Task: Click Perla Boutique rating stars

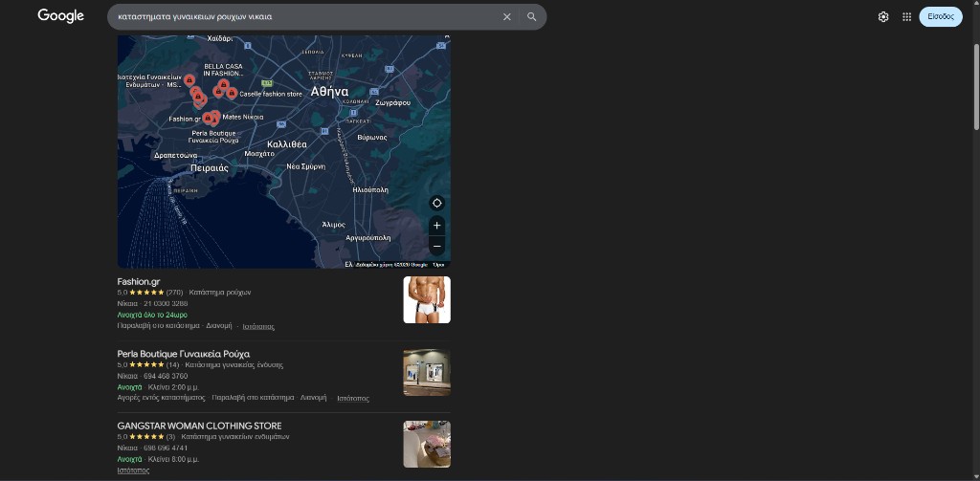Action: coord(146,364)
